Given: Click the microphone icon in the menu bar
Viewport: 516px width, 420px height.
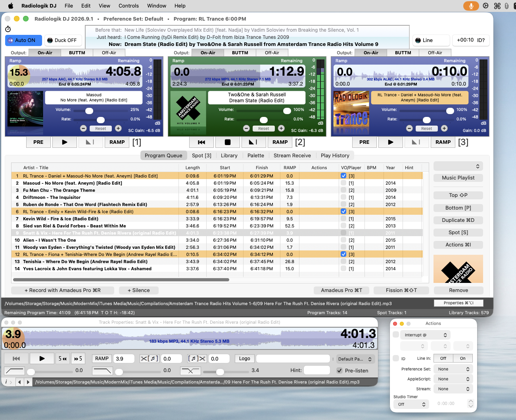Looking at the screenshot, I should click(x=471, y=6).
